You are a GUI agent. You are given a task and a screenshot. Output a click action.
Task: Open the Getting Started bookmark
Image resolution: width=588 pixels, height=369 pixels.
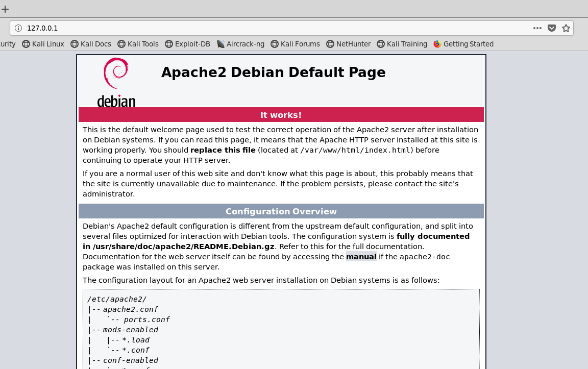pyautogui.click(x=463, y=44)
